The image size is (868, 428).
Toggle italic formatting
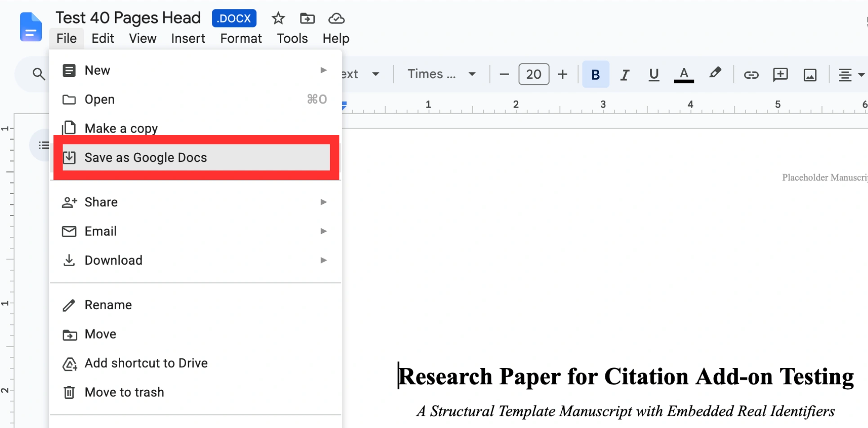625,74
